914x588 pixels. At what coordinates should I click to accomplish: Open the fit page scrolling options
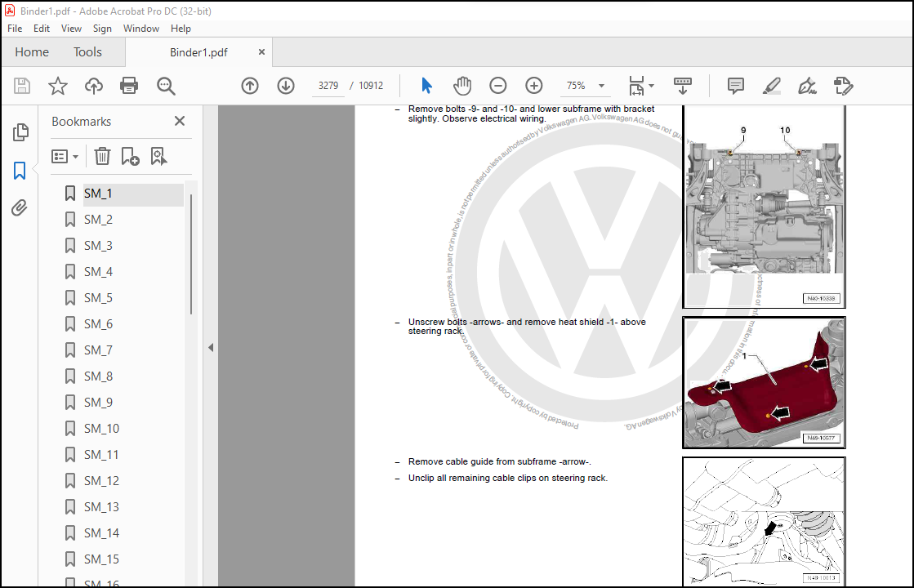(x=641, y=86)
